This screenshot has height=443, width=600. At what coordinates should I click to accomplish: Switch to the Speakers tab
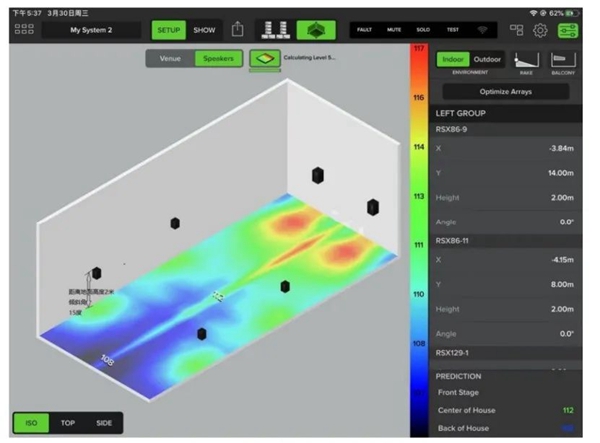pos(217,59)
